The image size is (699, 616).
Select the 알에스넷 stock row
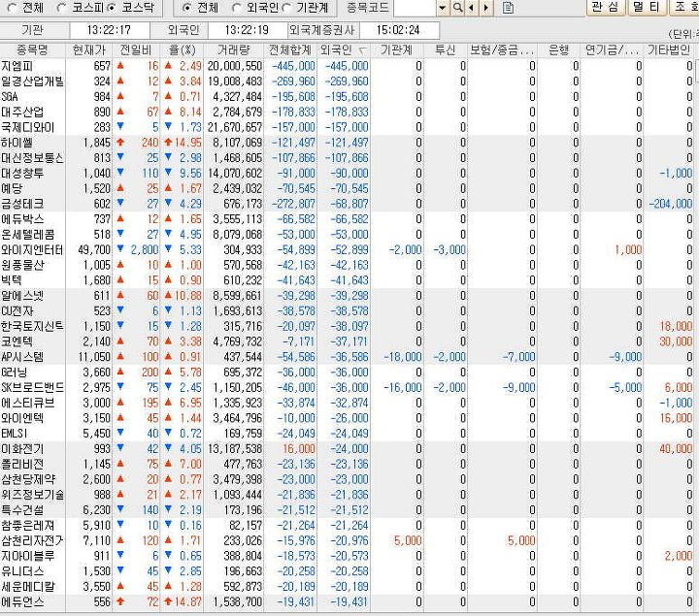[x=347, y=296]
